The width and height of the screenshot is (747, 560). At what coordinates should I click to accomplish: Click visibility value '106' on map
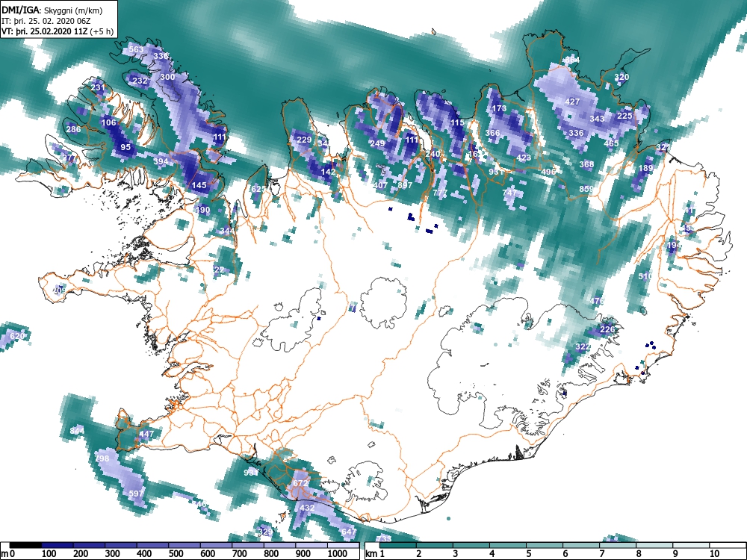click(108, 122)
